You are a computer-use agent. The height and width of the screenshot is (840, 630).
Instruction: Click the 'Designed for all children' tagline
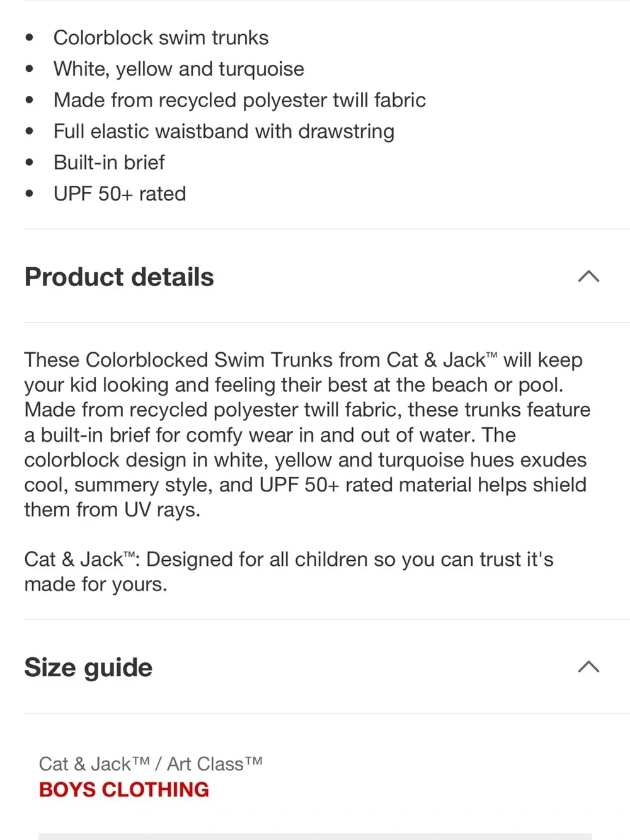tap(289, 572)
